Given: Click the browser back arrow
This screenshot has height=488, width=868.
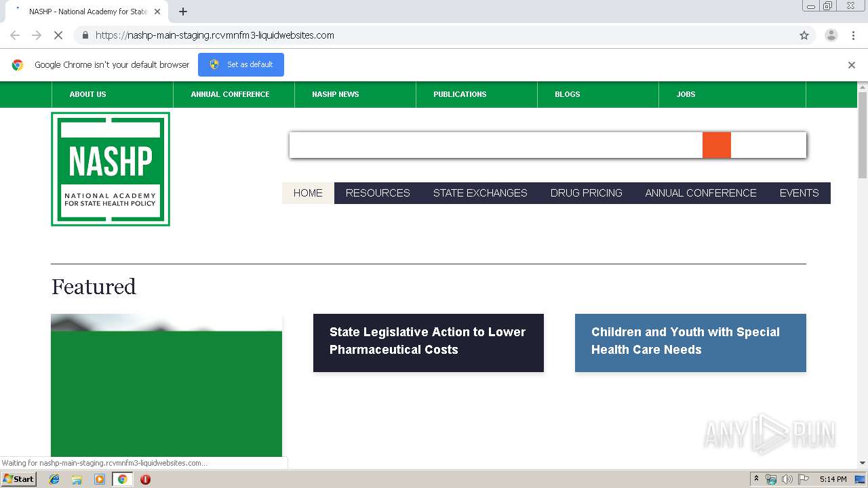Looking at the screenshot, I should tap(15, 35).
